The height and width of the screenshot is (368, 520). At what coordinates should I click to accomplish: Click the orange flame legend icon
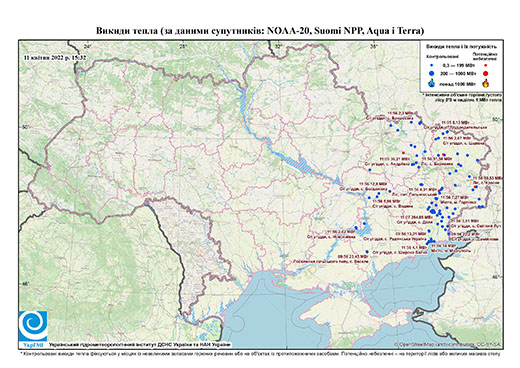point(486,83)
